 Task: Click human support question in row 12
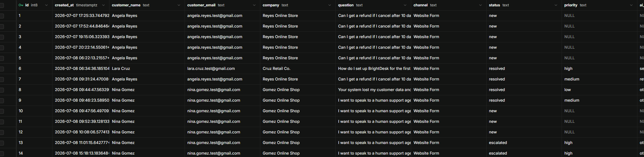pos(373,132)
